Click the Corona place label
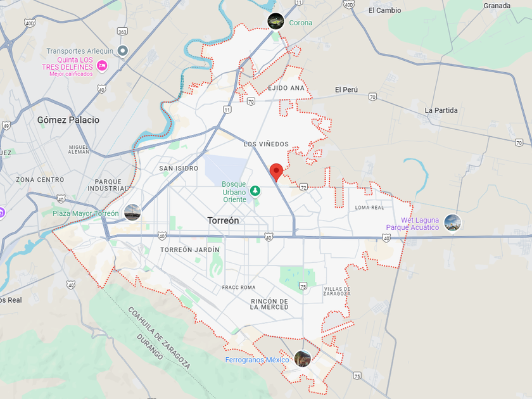This screenshot has height=399, width=532. (300, 23)
